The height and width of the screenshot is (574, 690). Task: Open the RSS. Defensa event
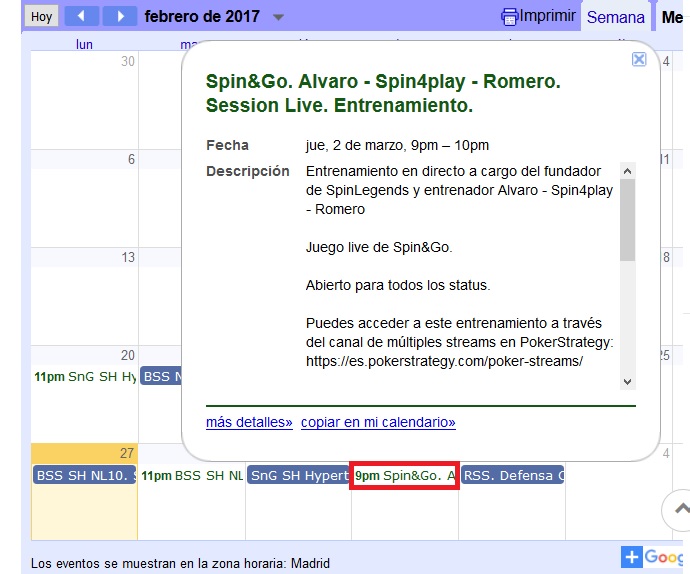[x=513, y=475]
